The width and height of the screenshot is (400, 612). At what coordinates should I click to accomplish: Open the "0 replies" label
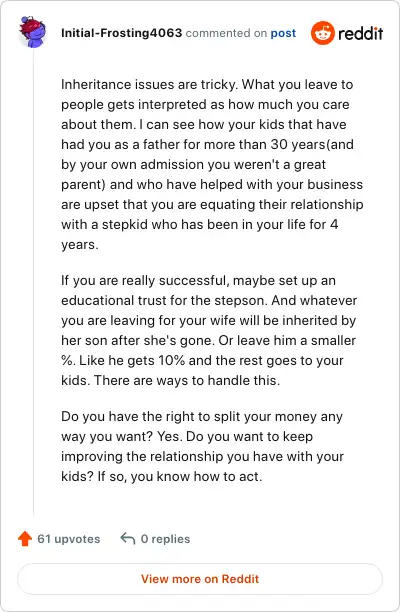tap(165, 539)
